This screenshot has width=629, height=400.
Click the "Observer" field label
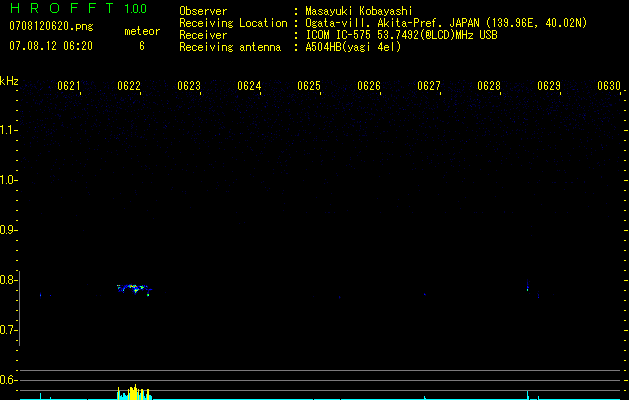[203, 11]
